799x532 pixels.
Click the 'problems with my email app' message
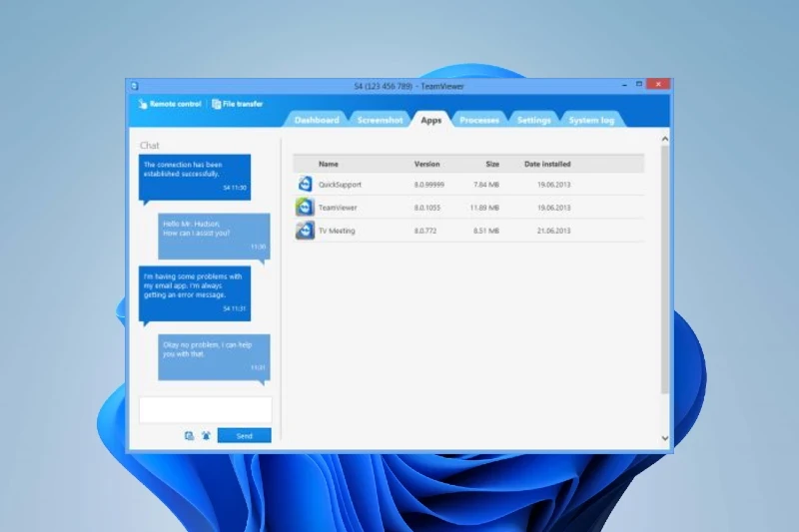pyautogui.click(x=195, y=293)
